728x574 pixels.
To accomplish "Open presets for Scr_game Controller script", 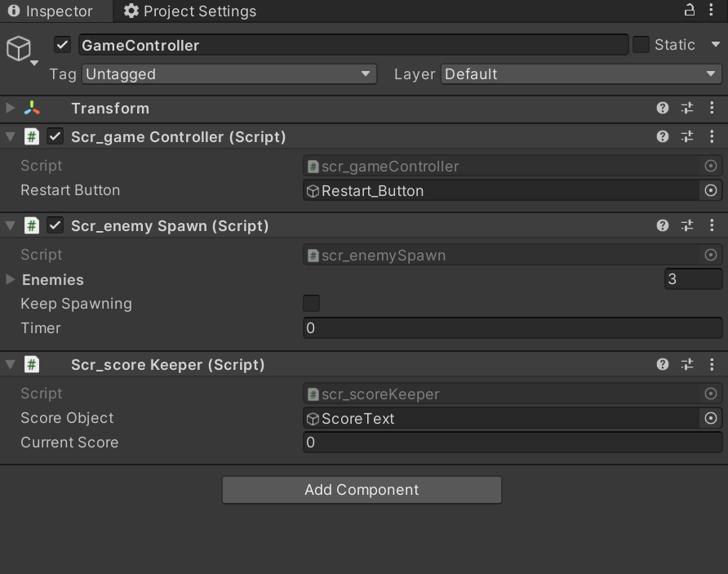I will 687,137.
